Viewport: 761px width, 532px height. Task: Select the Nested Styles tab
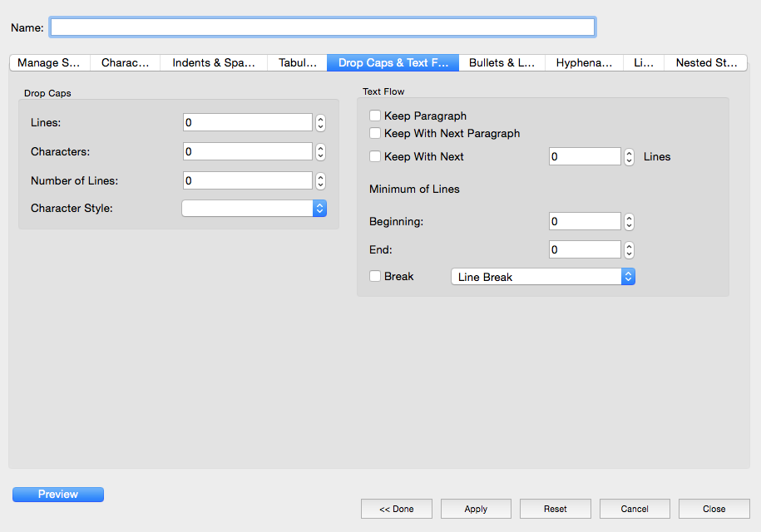[x=705, y=63]
